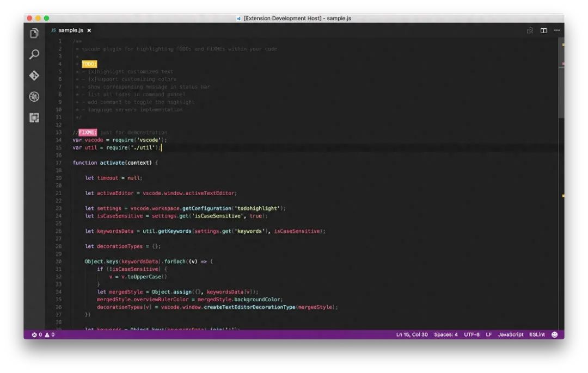This screenshot has width=588, height=373.
Task: Click 'getConfiguration' on line 23
Action: point(207,208)
